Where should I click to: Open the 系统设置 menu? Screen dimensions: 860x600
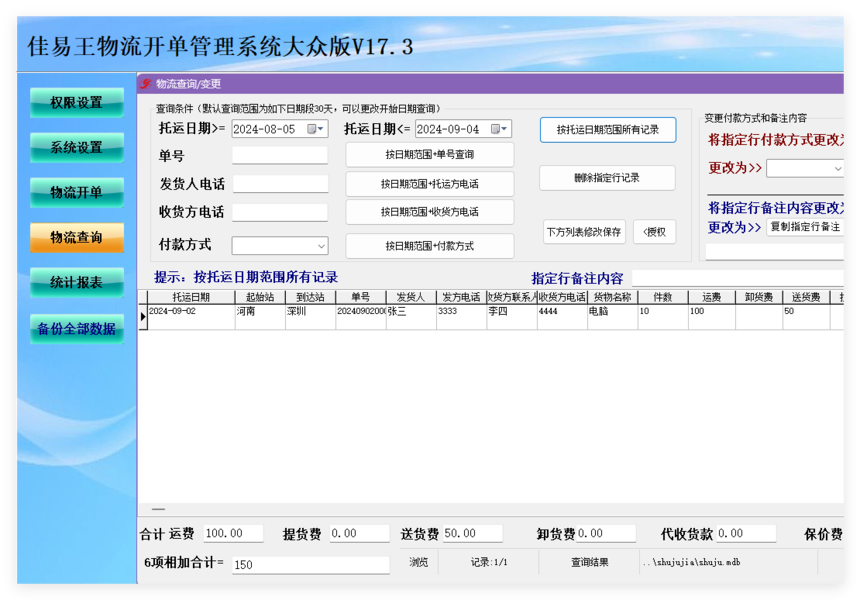tap(77, 148)
